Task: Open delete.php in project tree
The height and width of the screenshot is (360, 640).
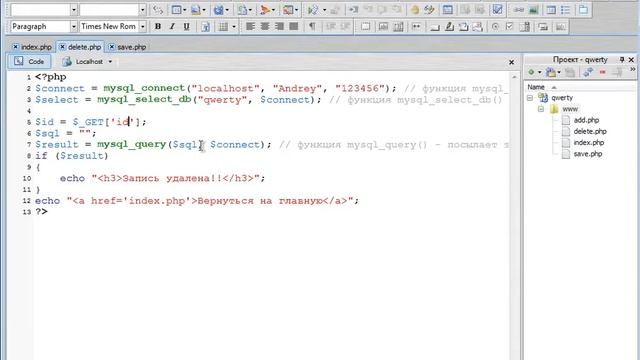Action: coord(590,131)
